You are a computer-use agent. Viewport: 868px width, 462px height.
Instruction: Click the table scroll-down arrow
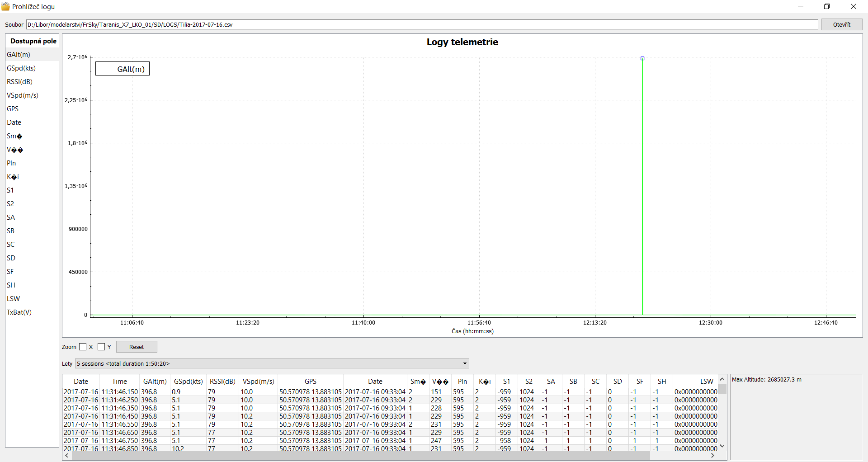(722, 446)
